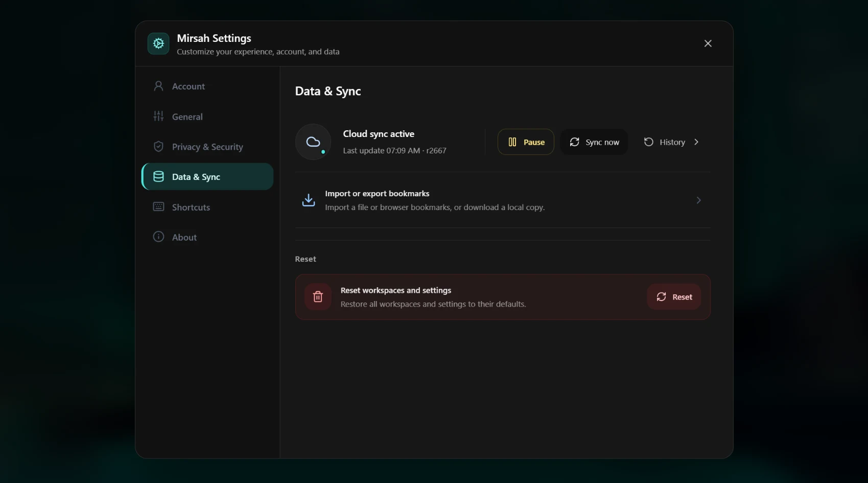Click the General sliders icon in sidebar
Screen dimensions: 868x483
point(158,116)
